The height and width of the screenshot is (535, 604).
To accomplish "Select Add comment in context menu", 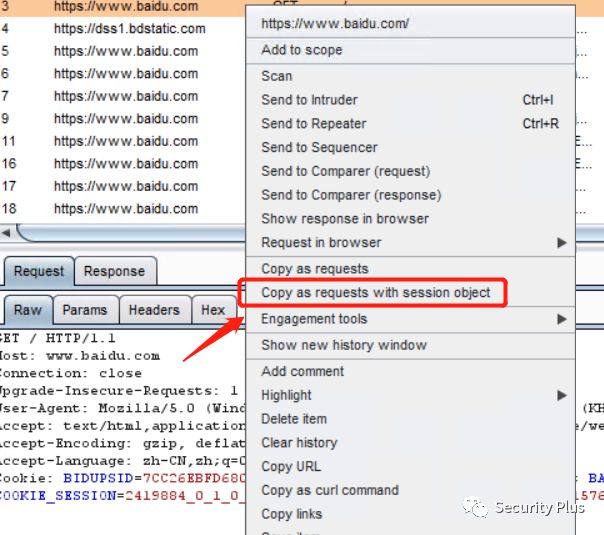I will 411,371.
